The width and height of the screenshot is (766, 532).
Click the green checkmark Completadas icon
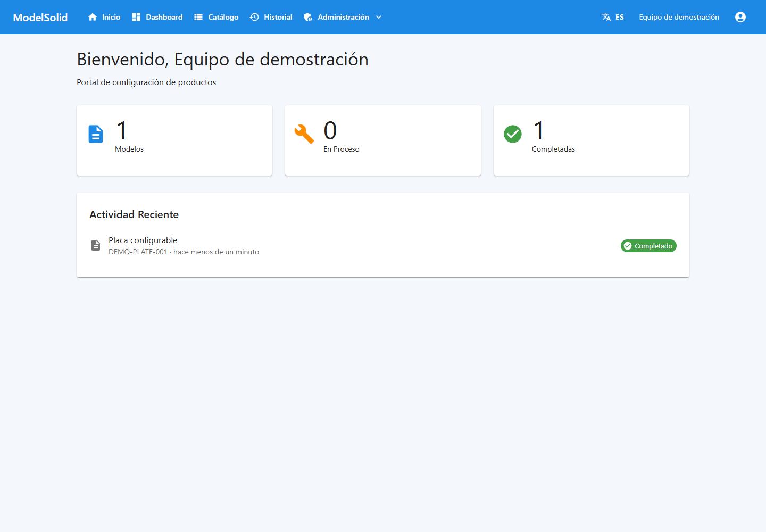pos(513,134)
